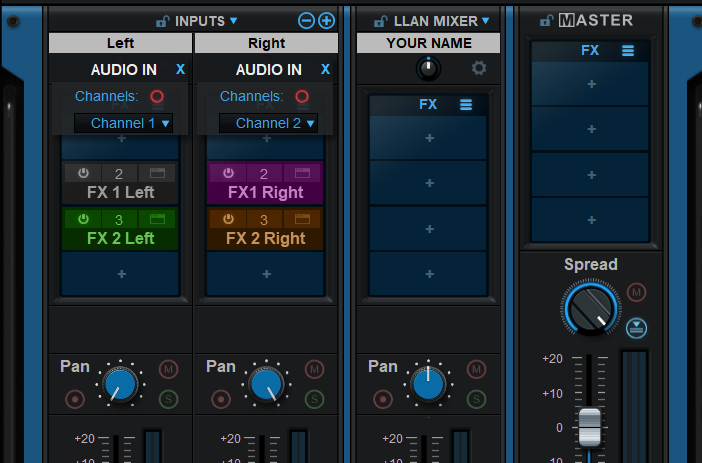The height and width of the screenshot is (463, 702).
Task: Click the lock icon beside MASTER
Action: point(547,20)
